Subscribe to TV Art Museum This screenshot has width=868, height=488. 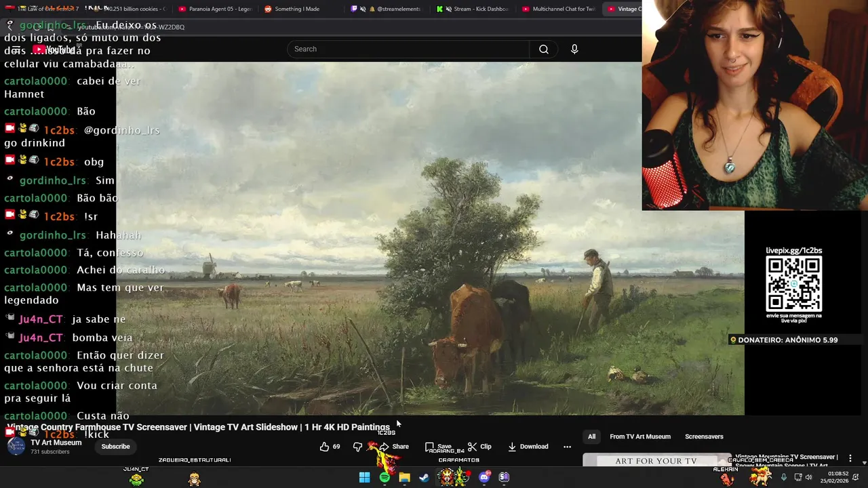coord(115,447)
